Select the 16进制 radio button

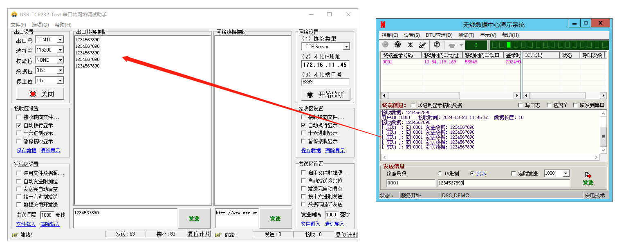pyautogui.click(x=440, y=173)
